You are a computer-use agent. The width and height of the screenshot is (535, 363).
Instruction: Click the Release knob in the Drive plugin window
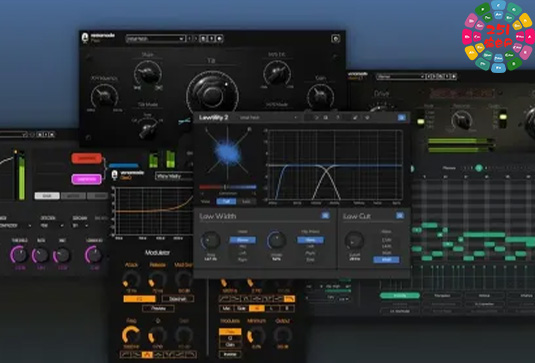pos(461,120)
